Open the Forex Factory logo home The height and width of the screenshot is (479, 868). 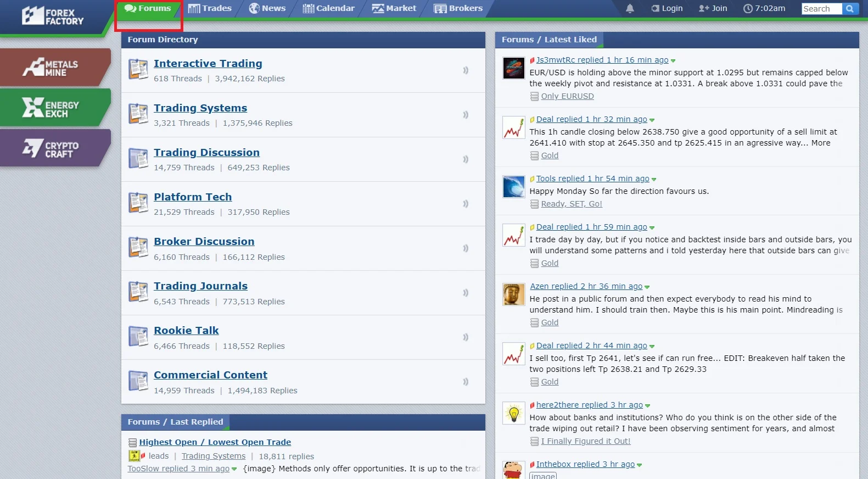(x=53, y=16)
